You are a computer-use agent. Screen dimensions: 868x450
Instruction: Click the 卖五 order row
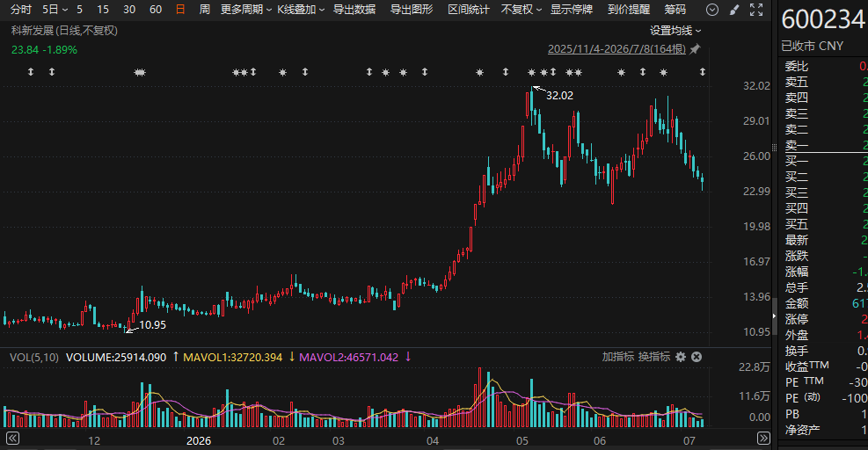(x=824, y=82)
